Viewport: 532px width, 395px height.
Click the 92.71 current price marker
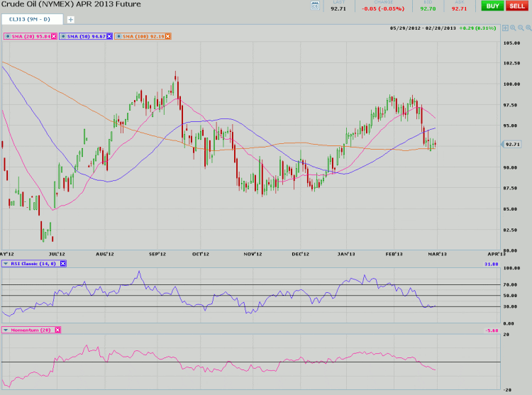click(x=512, y=144)
